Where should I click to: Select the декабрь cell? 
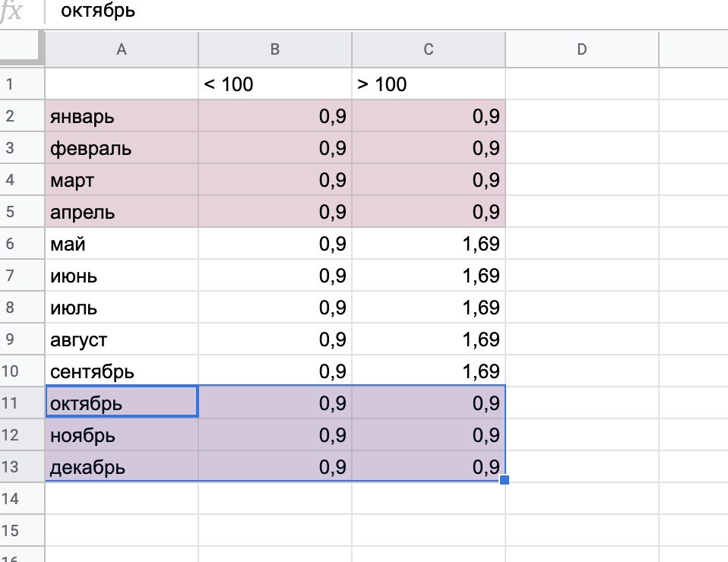[122, 468]
